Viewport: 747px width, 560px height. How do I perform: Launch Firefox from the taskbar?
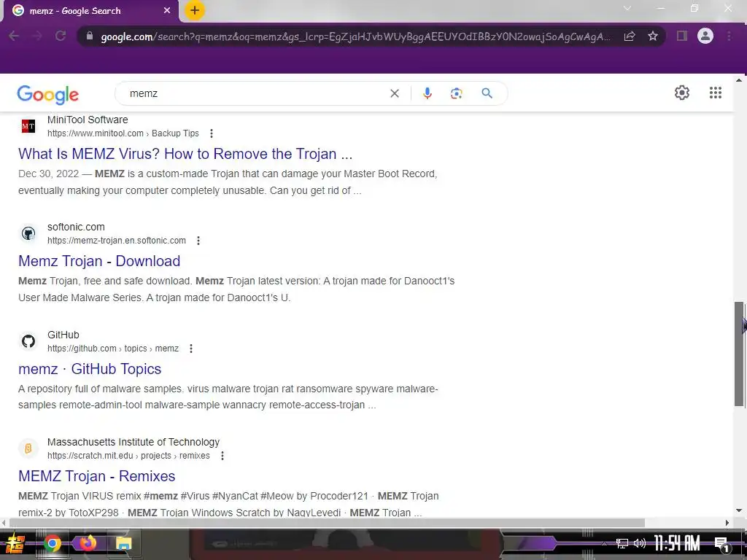point(88,543)
